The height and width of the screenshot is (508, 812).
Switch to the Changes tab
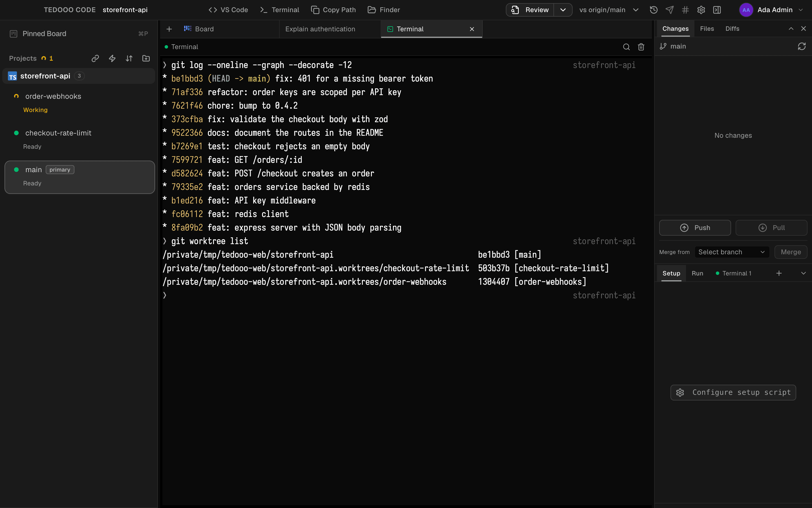tap(675, 29)
